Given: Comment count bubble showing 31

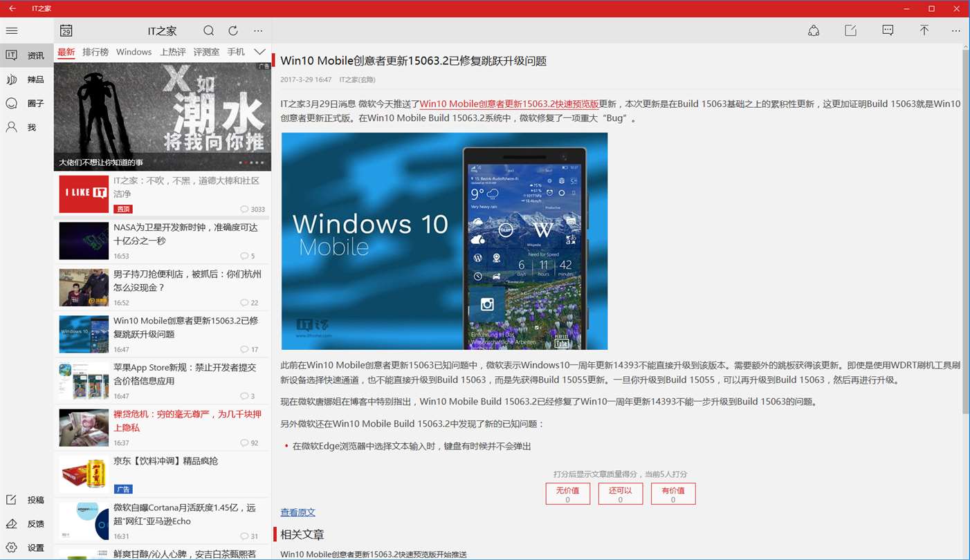Looking at the screenshot, I should (x=249, y=536).
